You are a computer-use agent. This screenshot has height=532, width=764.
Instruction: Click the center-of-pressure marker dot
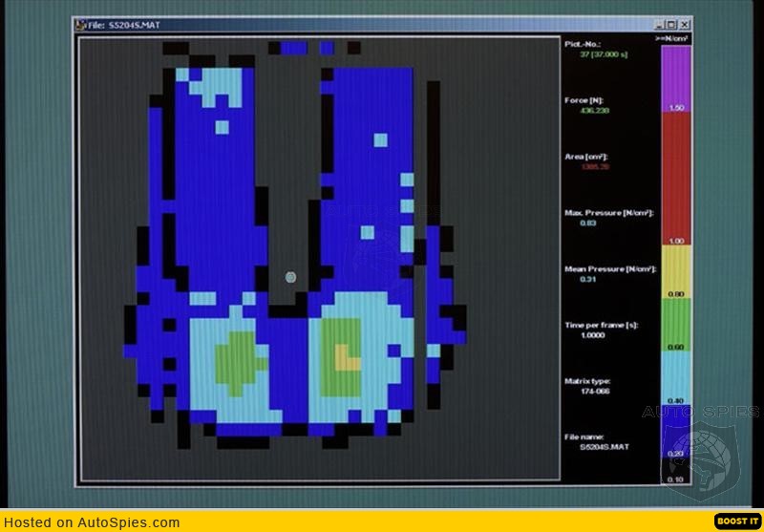tap(290, 277)
